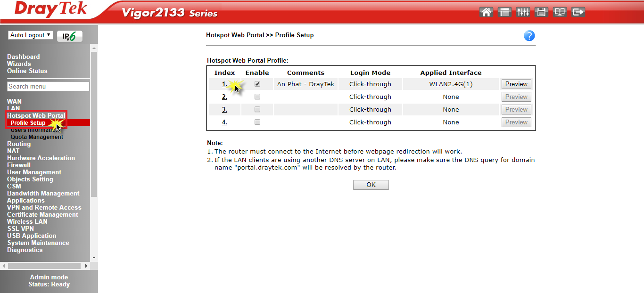The height and width of the screenshot is (293, 644).
Task: Click the Search menu input field
Action: click(48, 86)
